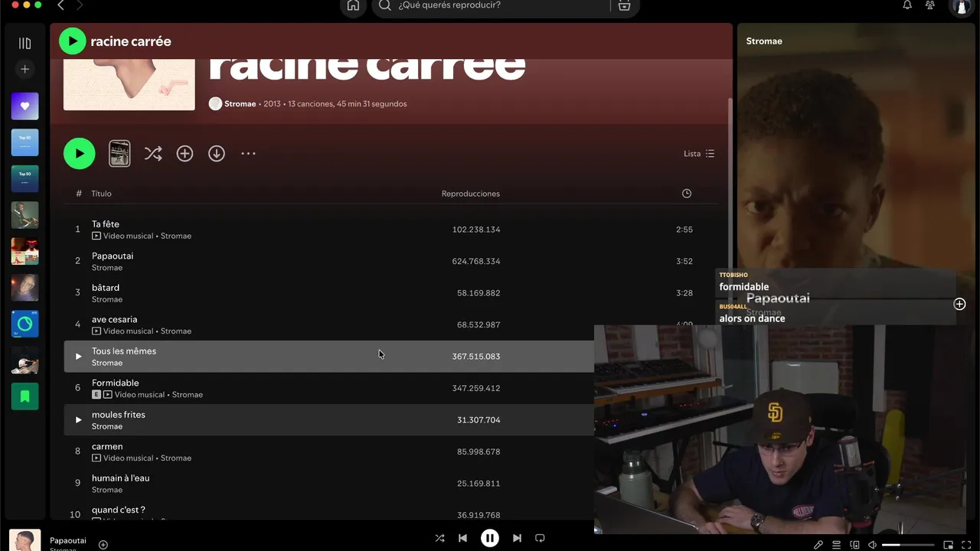
Task: Go back with the left chevron arrow
Action: click(x=61, y=5)
